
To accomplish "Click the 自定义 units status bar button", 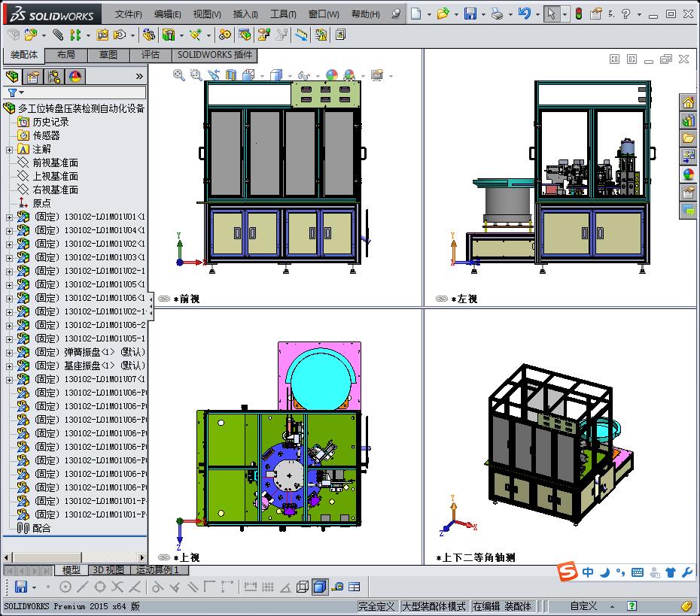I will click(583, 606).
